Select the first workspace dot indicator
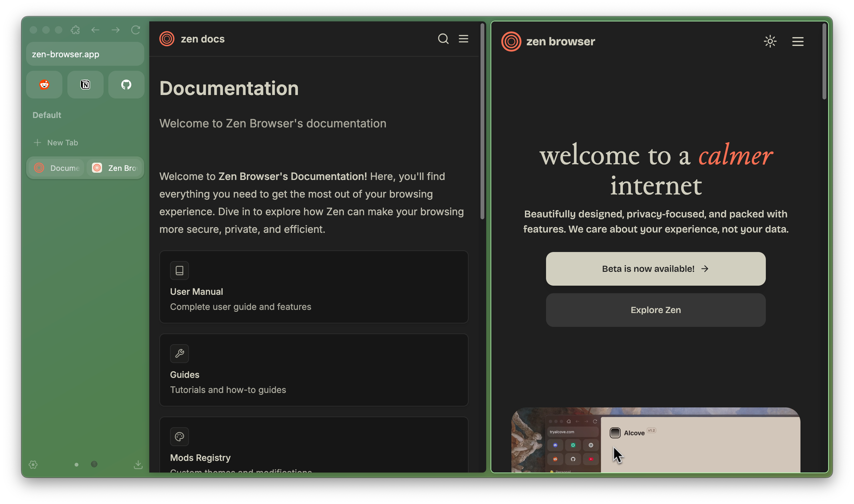 77,465
